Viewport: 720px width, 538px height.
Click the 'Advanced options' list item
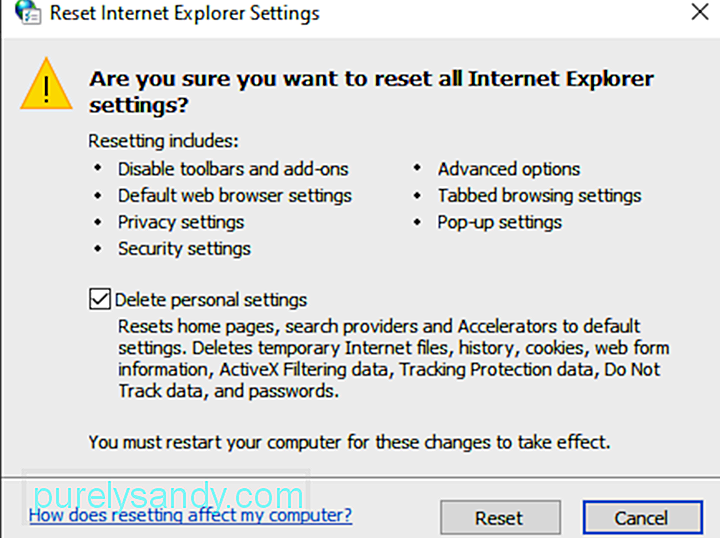click(509, 169)
